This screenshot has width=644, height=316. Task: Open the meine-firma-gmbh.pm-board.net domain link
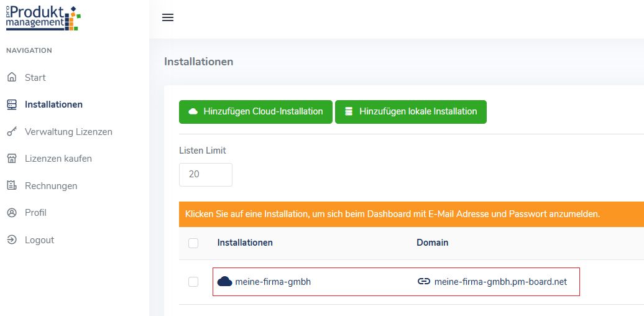coord(500,282)
